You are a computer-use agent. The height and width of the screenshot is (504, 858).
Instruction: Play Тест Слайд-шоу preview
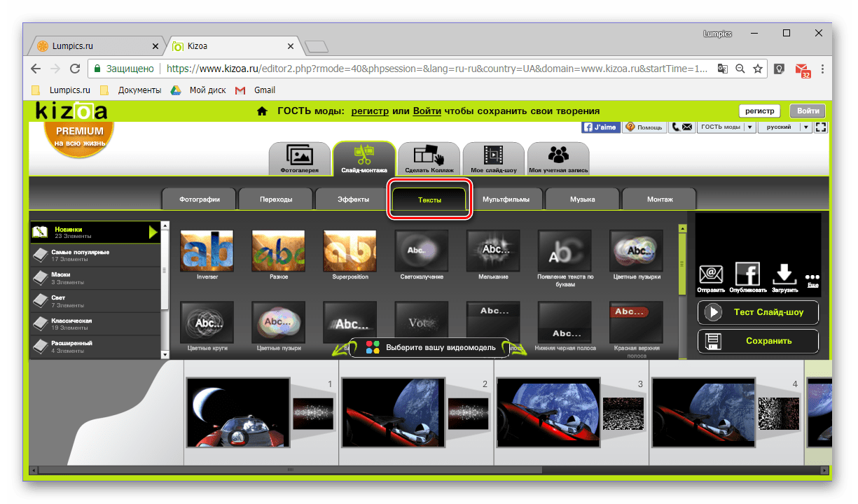click(758, 312)
